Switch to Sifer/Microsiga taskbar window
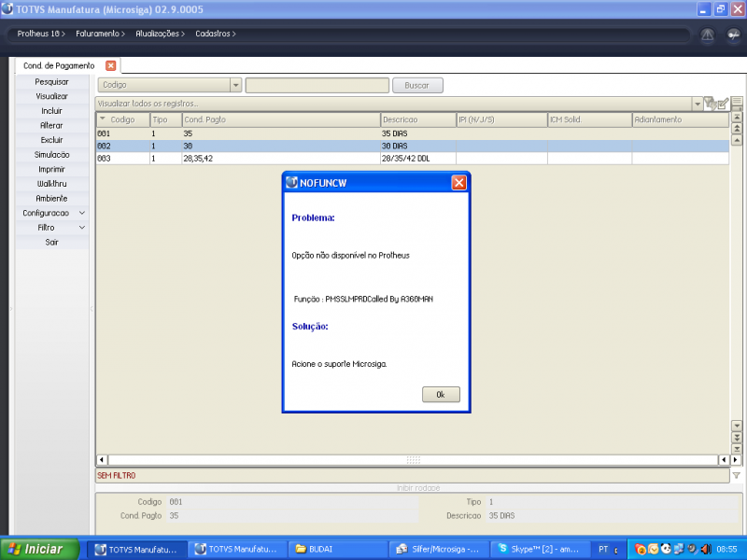The height and width of the screenshot is (560, 747). click(439, 549)
